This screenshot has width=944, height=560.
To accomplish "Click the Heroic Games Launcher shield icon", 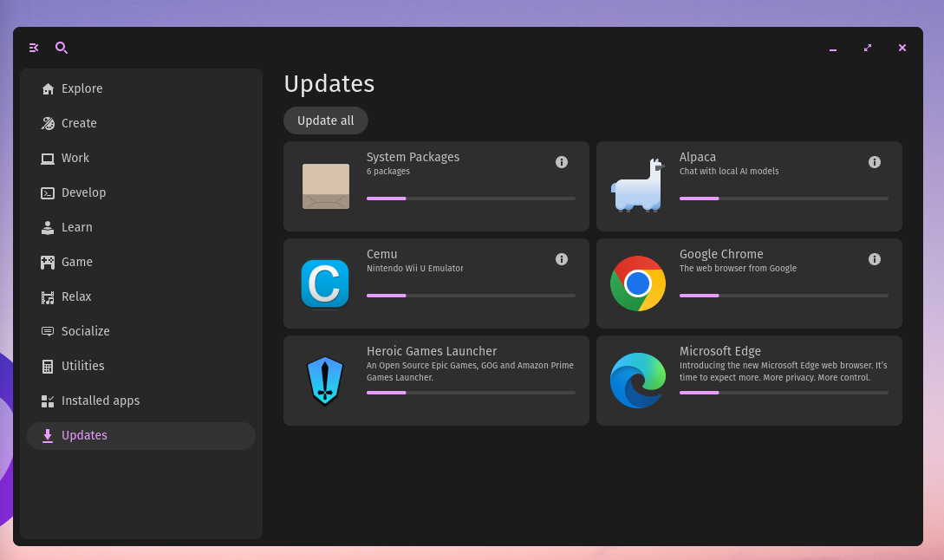I will [325, 381].
